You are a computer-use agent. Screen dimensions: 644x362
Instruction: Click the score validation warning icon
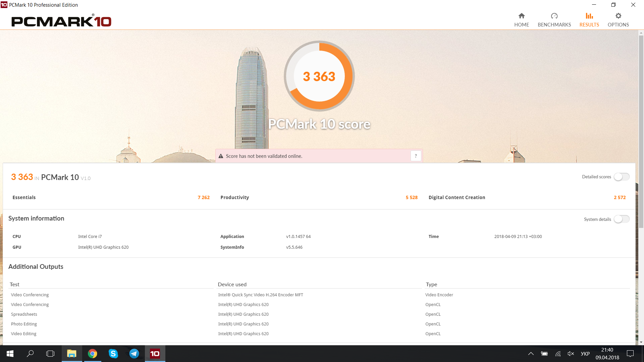[x=221, y=156]
